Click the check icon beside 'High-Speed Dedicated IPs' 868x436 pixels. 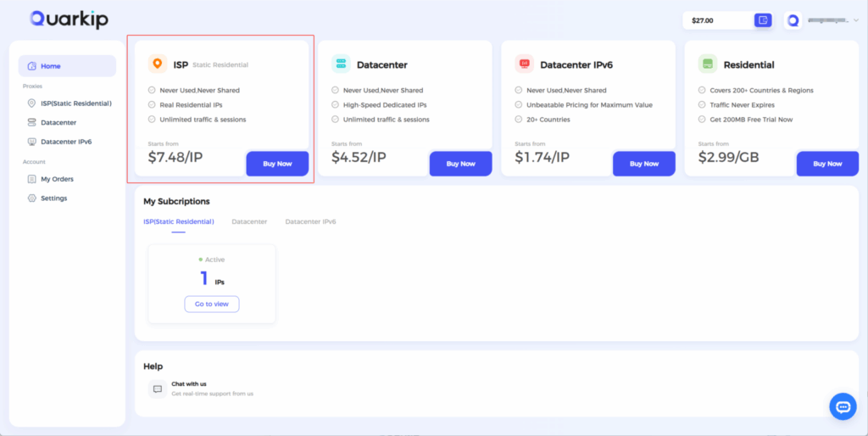pyautogui.click(x=335, y=104)
